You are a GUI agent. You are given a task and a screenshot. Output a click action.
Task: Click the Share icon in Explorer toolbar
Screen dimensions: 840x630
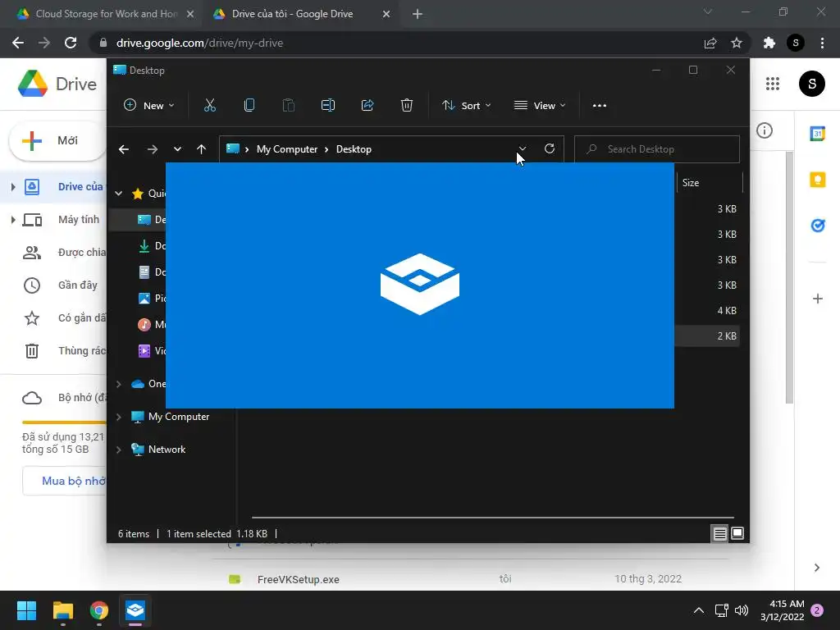(x=367, y=105)
